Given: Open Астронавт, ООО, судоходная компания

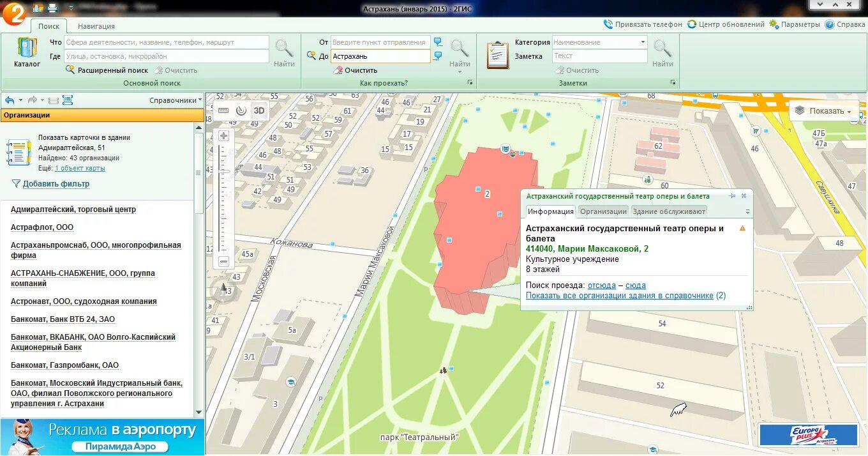Looking at the screenshot, I should click(84, 301).
